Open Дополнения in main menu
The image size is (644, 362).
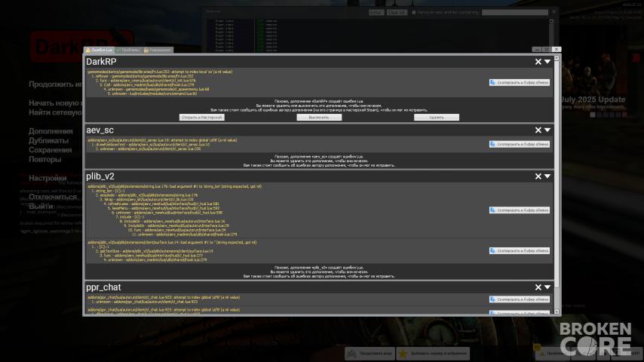pos(51,131)
